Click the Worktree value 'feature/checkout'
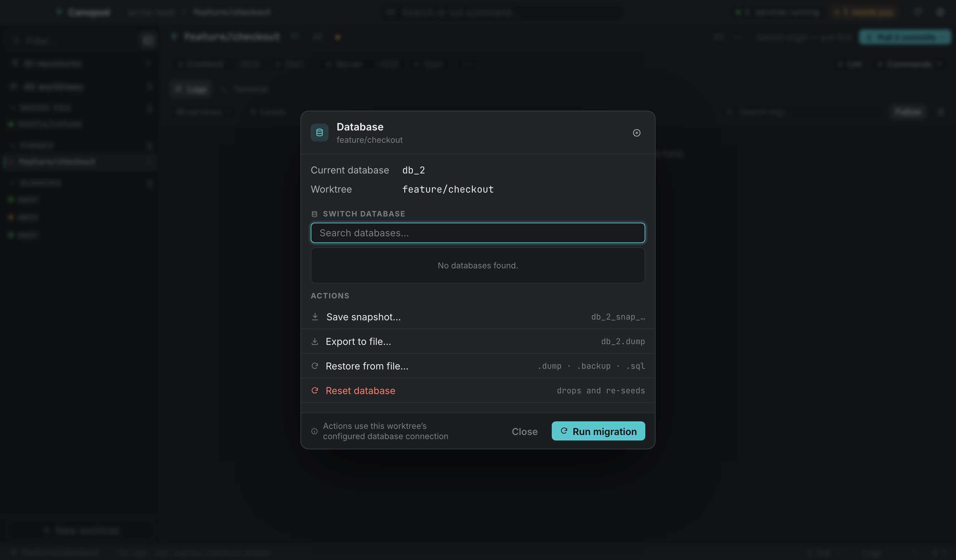The image size is (956, 560). (448, 189)
